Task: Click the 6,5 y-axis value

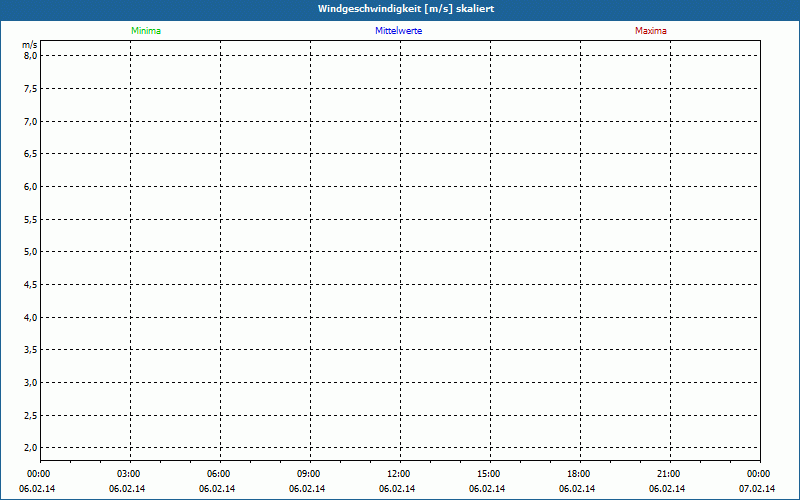Action: coord(31,154)
